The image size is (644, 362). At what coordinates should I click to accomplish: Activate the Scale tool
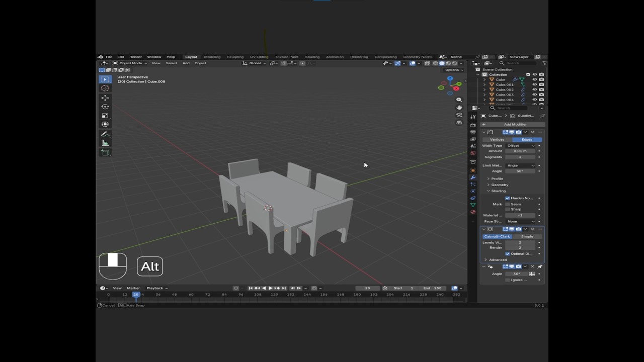(105, 115)
